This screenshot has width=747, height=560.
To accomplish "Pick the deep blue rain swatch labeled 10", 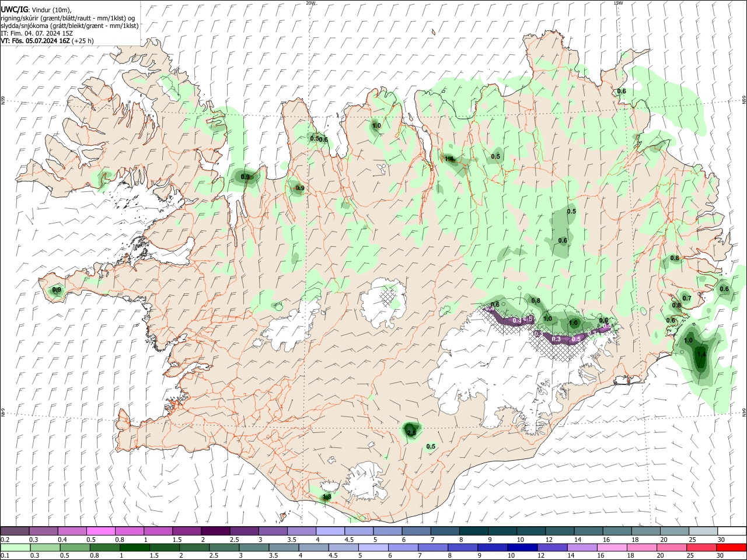I will coord(522,547).
